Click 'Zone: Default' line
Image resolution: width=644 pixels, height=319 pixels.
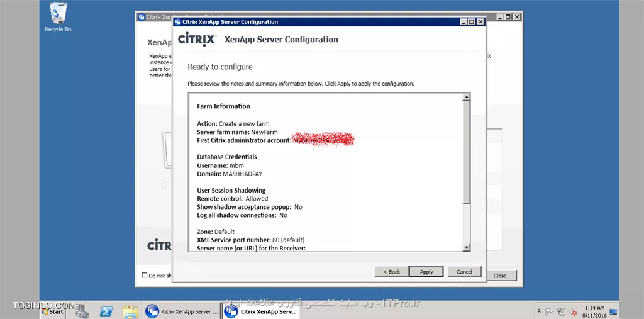pyautogui.click(x=216, y=232)
